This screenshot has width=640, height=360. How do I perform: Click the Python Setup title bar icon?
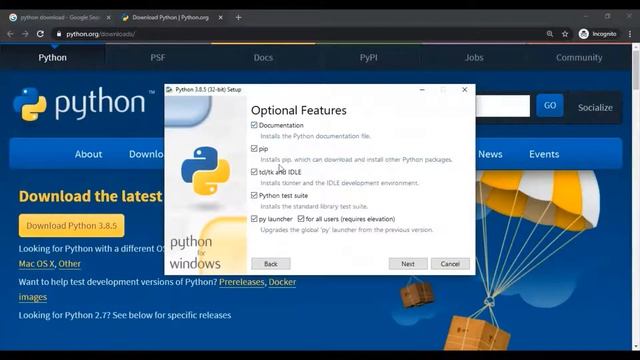[169, 89]
